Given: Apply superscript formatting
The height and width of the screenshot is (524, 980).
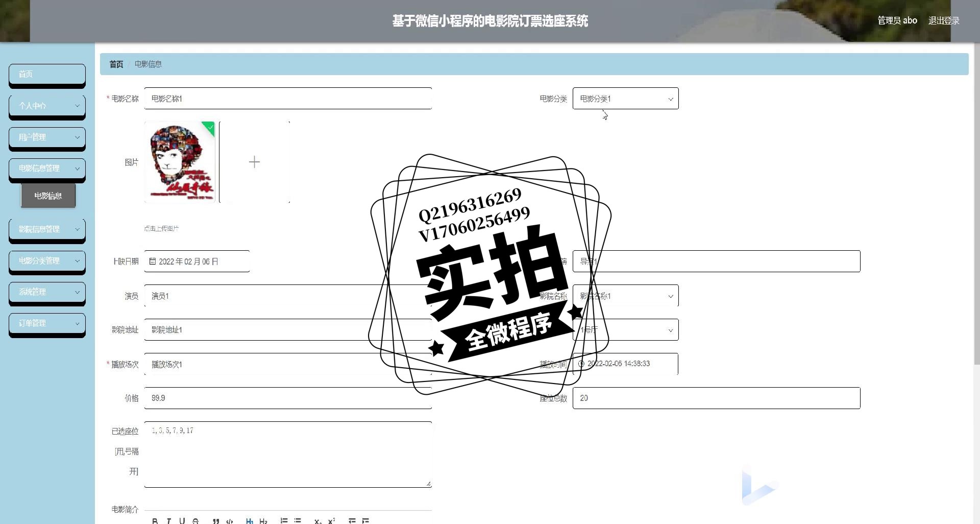Looking at the screenshot, I should click(x=331, y=521).
